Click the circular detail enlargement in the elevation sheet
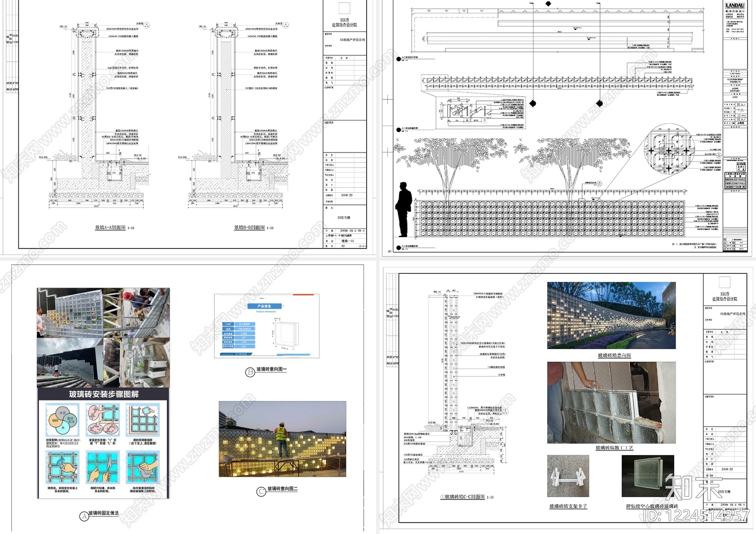Screen dimensions: 756x534 [x=669, y=149]
